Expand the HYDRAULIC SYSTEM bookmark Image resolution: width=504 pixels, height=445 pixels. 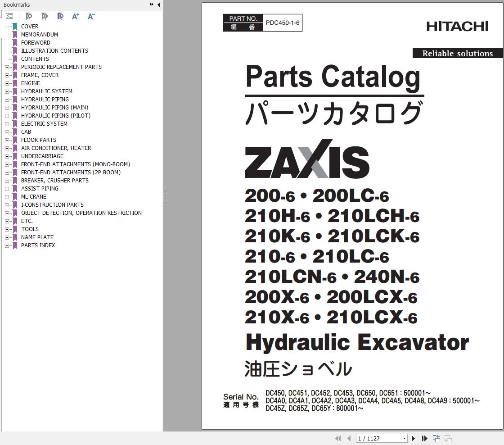point(7,91)
